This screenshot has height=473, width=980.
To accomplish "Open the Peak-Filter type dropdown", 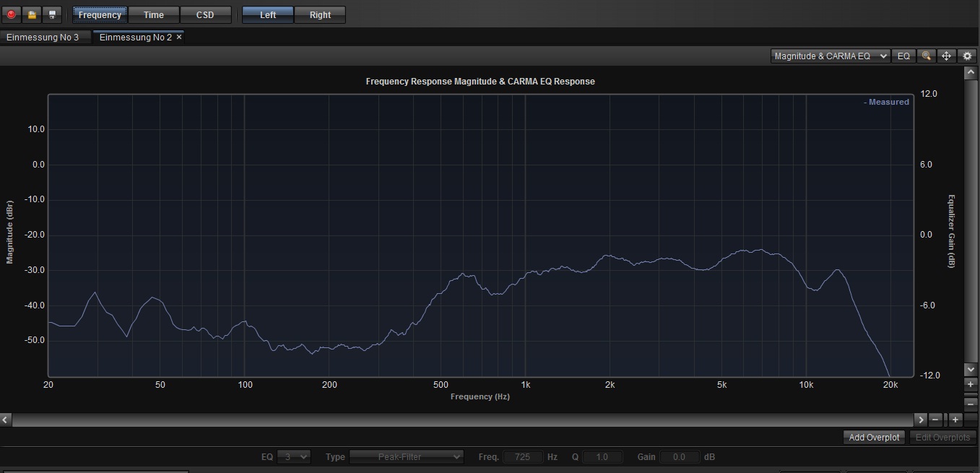I will tap(407, 456).
